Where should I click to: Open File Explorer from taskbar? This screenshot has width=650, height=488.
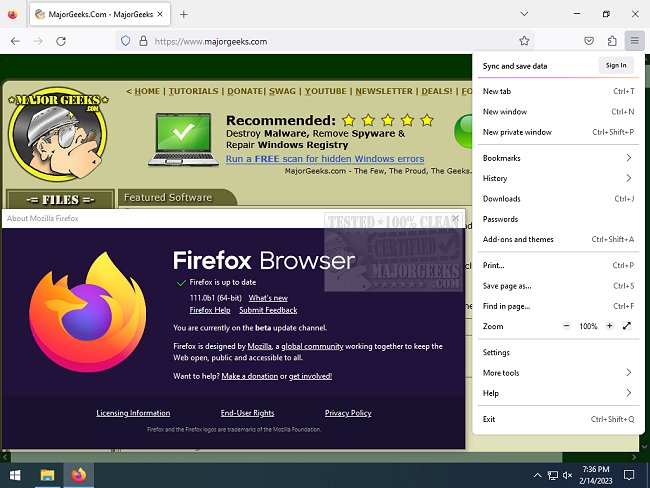point(47,475)
